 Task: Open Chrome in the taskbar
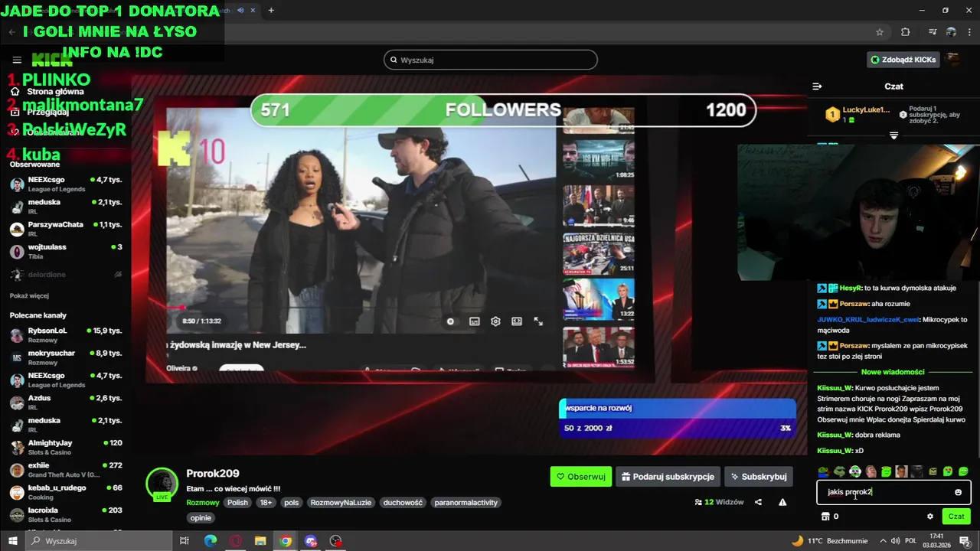[x=286, y=541]
